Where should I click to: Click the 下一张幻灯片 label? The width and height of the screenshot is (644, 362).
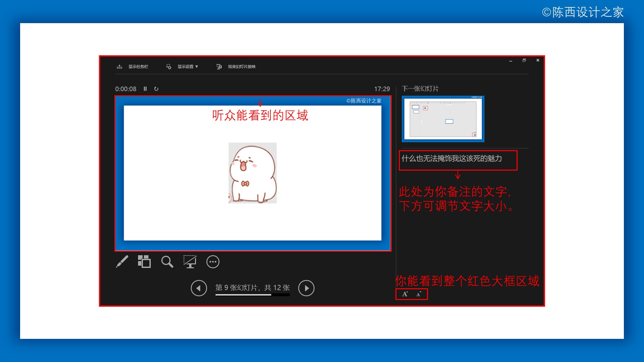pyautogui.click(x=420, y=88)
